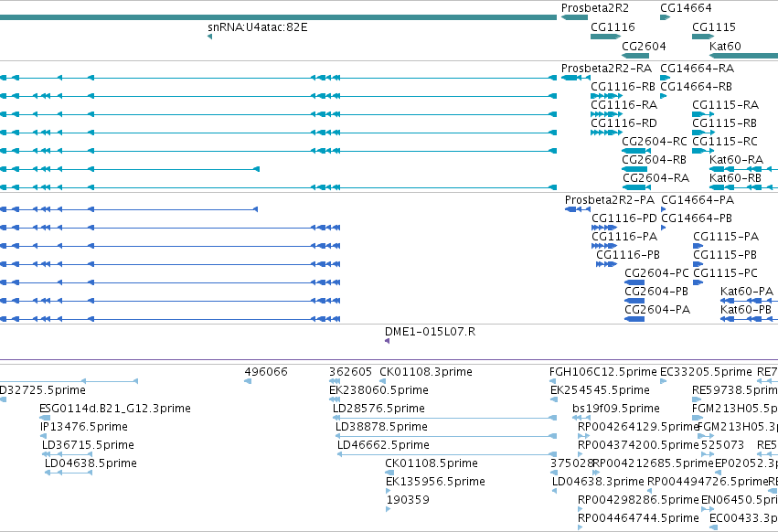Select protein CG14664-PA label
Viewport: 778px width, 532px height.
[x=698, y=200]
